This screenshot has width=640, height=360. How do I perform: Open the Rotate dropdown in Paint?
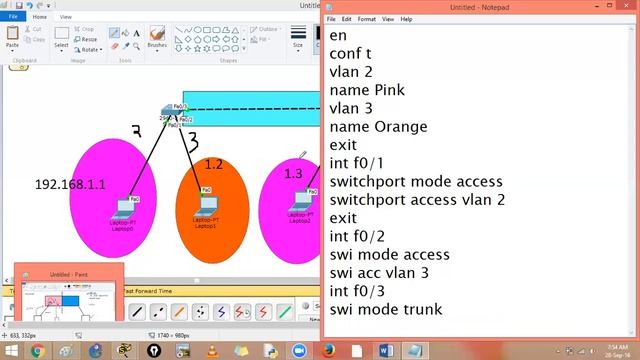click(x=88, y=50)
